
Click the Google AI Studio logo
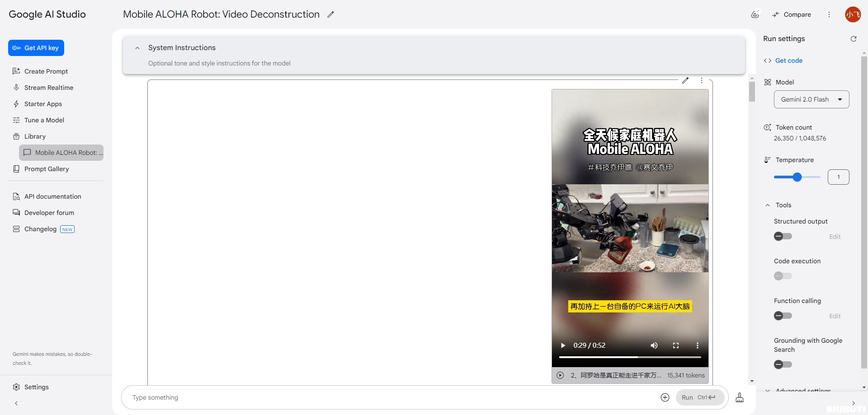click(x=47, y=14)
